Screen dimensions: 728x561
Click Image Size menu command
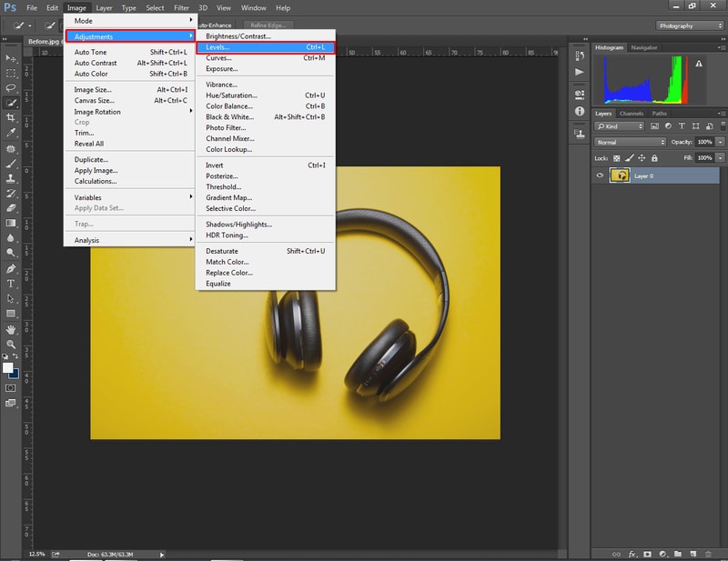pos(129,89)
